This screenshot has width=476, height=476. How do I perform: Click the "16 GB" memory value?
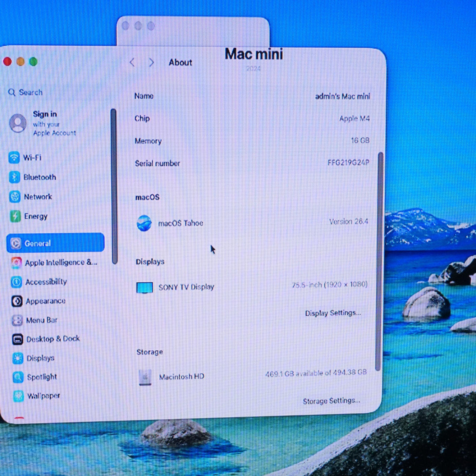pyautogui.click(x=360, y=140)
